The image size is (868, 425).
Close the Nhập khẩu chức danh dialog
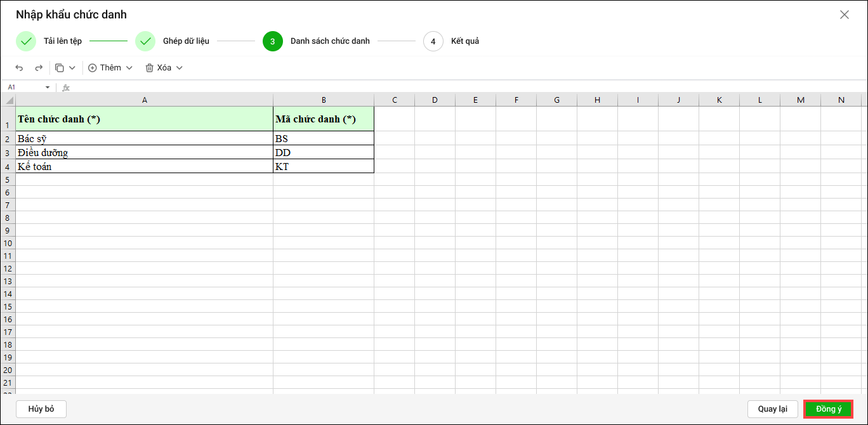(844, 15)
